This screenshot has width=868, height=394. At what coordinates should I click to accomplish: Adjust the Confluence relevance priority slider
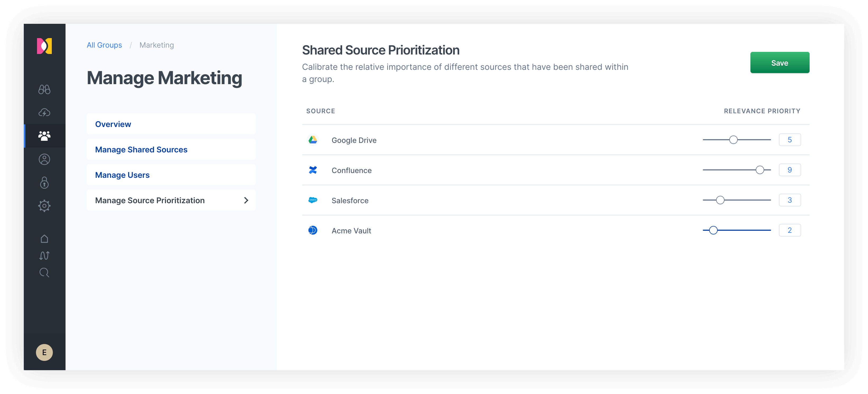point(761,170)
